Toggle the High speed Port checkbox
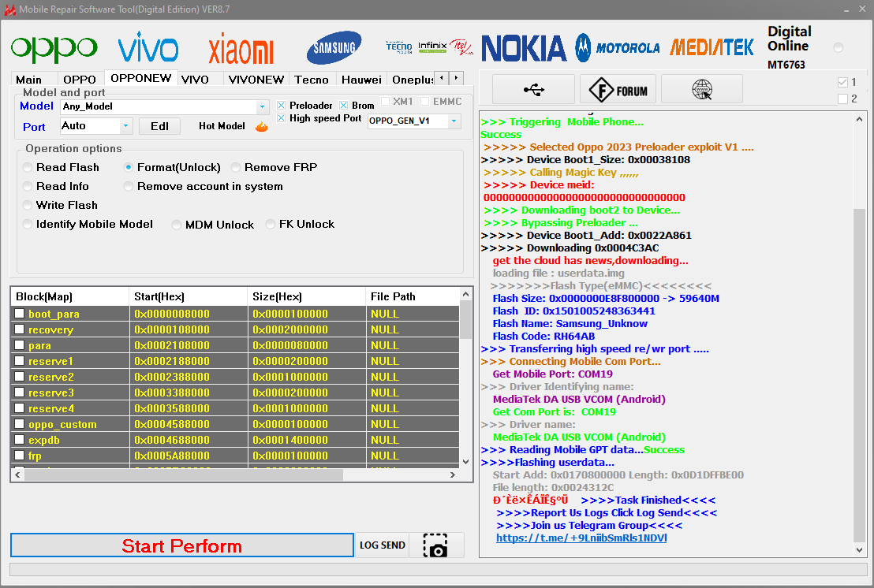 (x=282, y=118)
